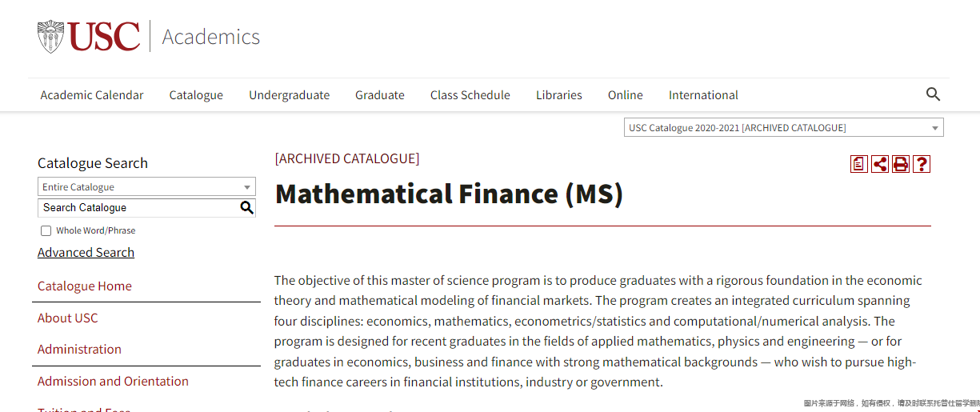Viewport: 980px width, 412px height.
Task: Click the Search Catalogue text field
Action: point(138,208)
